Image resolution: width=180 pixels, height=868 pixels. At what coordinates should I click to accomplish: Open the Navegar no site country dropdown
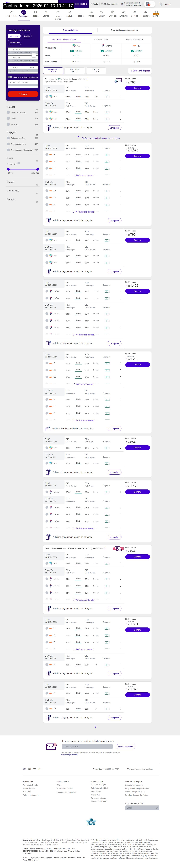pos(142,808)
